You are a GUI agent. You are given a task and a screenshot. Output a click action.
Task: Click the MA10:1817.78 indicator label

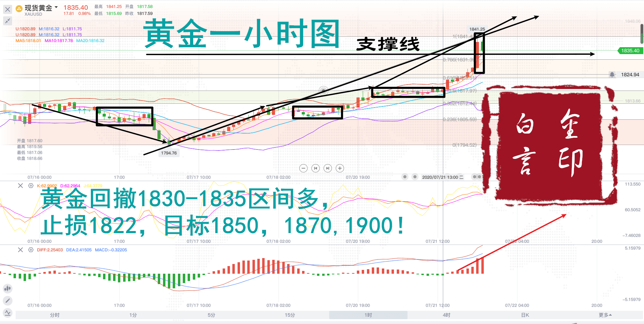[59, 41]
